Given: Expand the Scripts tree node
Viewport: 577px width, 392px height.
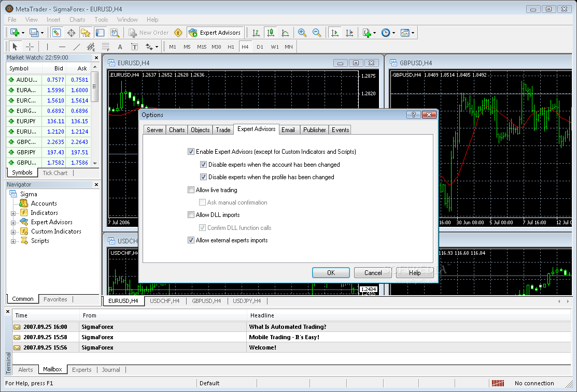Looking at the screenshot, I should [13, 241].
